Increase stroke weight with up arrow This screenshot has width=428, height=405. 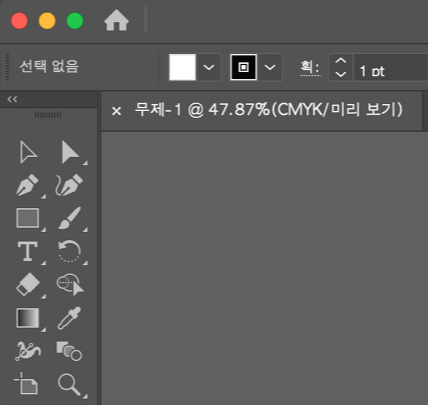pos(341,61)
